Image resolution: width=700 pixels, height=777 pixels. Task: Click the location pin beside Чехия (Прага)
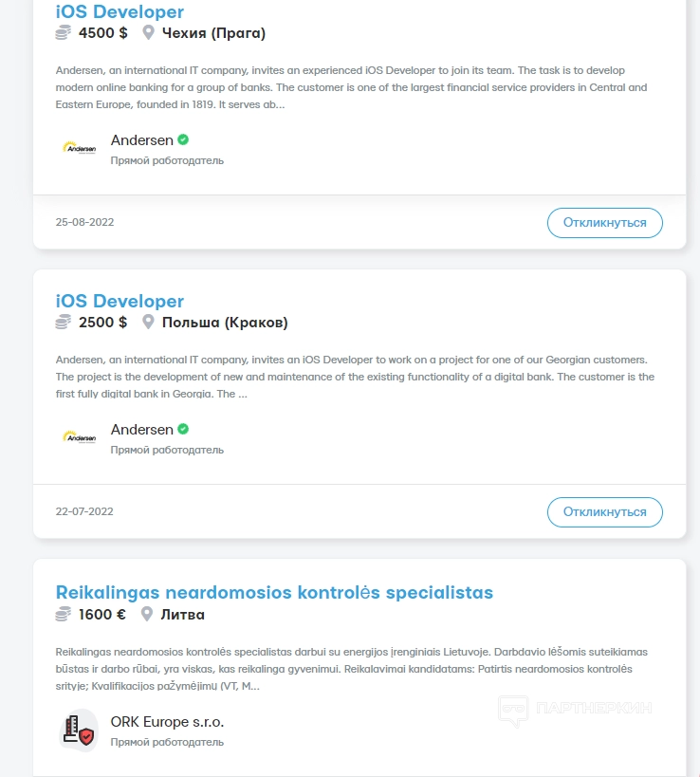pyautogui.click(x=148, y=33)
